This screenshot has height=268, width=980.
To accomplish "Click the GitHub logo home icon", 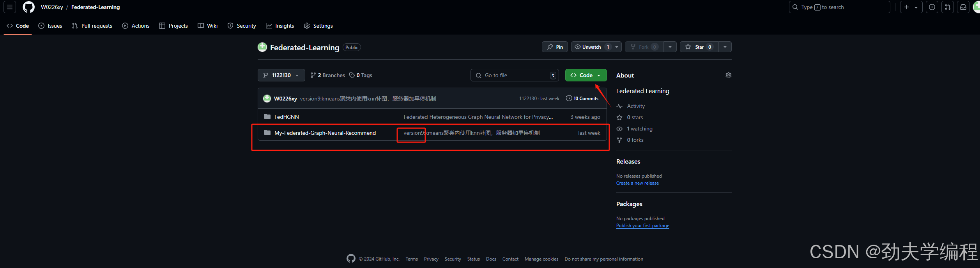I will [x=28, y=7].
